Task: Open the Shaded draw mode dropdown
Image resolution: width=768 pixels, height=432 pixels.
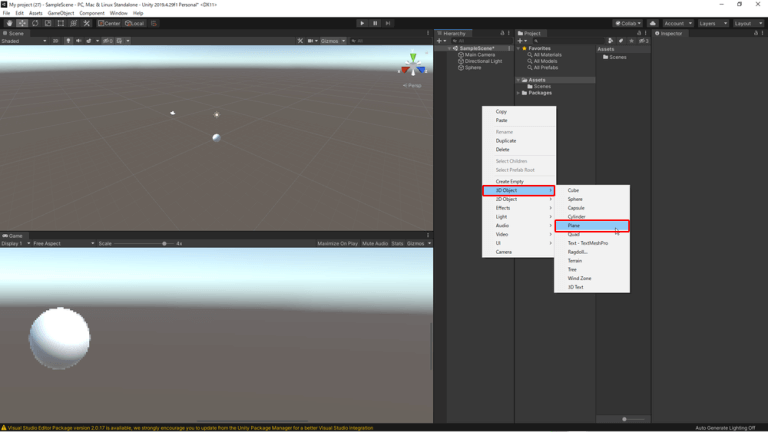Action: click(x=24, y=41)
